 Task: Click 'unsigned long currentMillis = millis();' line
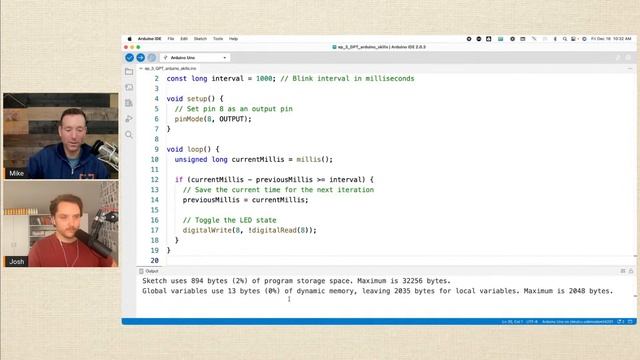pos(253,160)
